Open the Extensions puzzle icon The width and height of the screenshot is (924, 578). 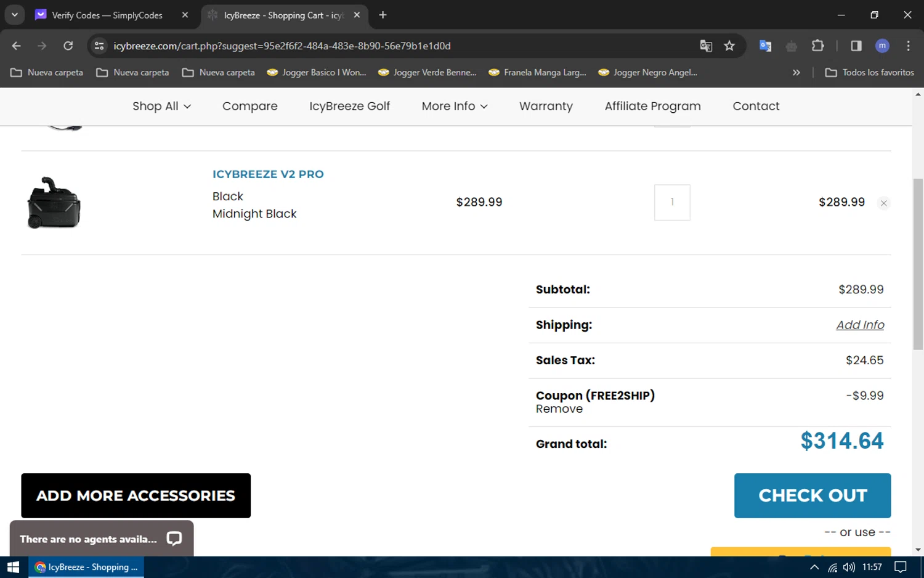point(818,46)
